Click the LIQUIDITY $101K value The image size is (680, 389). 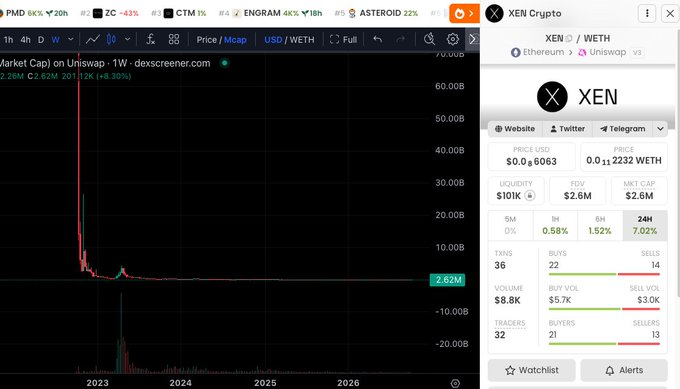[508, 196]
